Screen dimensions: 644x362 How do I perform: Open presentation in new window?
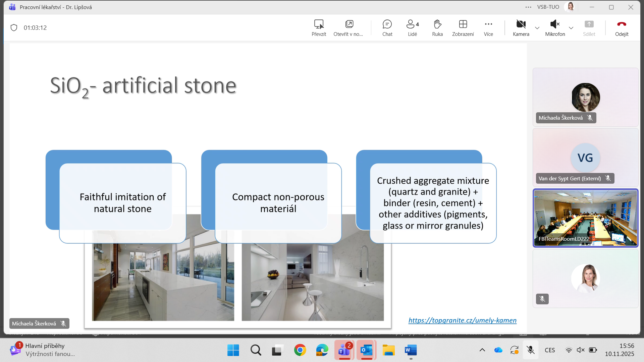tap(349, 27)
